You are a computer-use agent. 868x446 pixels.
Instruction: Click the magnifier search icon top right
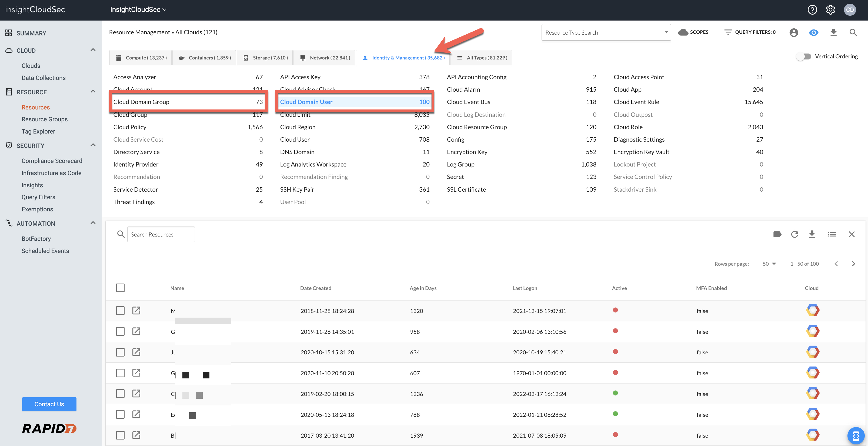pos(853,32)
